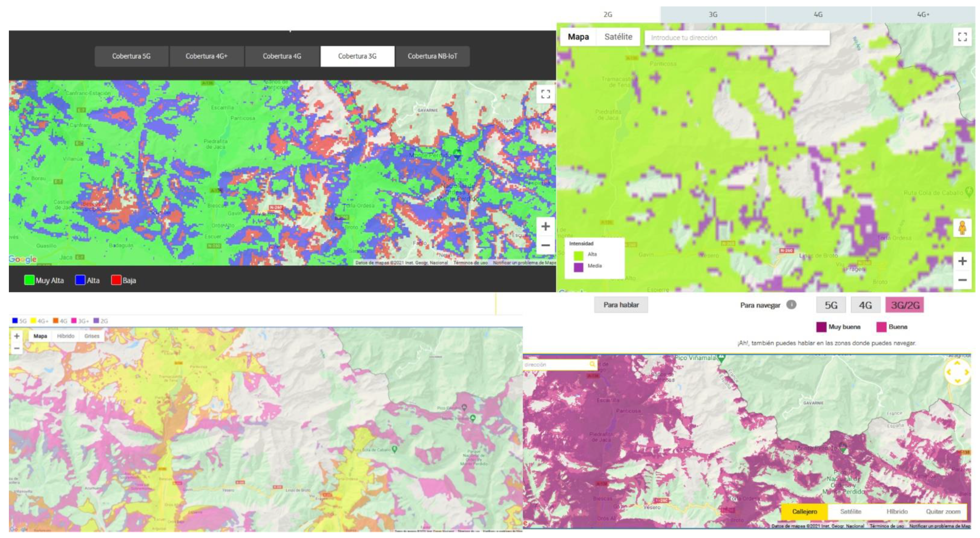Screen dimensions: 980x538
Task: Open the Cobertura 5G tab
Action: click(x=131, y=56)
